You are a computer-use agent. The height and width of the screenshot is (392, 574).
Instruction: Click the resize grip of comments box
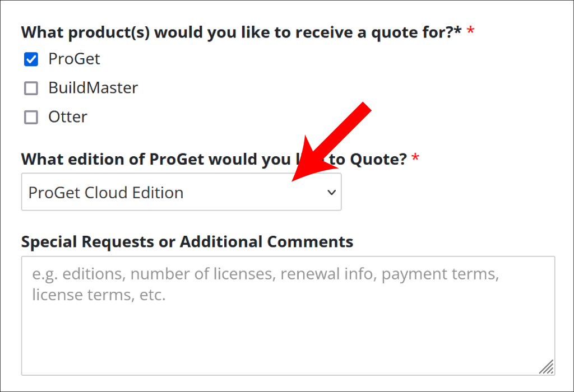(547, 367)
